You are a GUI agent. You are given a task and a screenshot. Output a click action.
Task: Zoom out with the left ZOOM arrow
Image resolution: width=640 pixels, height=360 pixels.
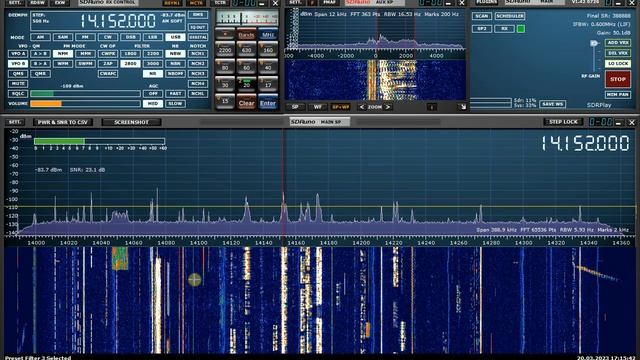362,107
